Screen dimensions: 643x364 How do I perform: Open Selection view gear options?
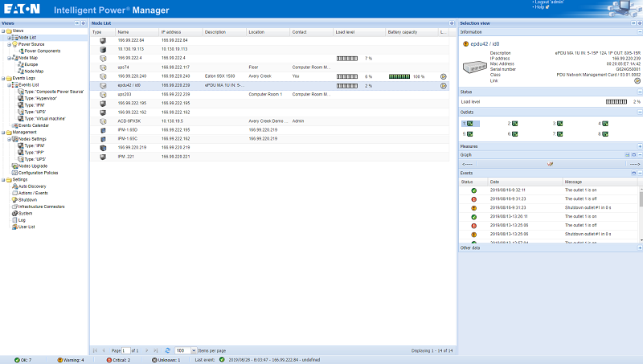[640, 23]
